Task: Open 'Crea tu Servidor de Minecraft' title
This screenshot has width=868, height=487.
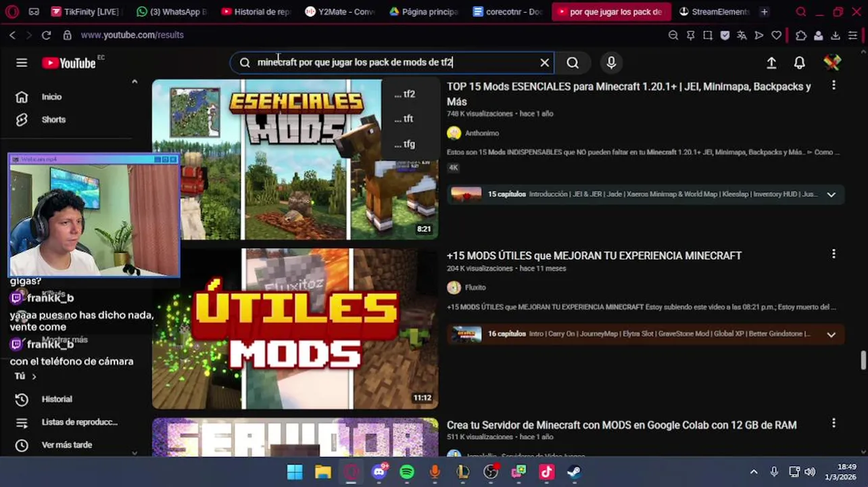Action: coord(622,425)
